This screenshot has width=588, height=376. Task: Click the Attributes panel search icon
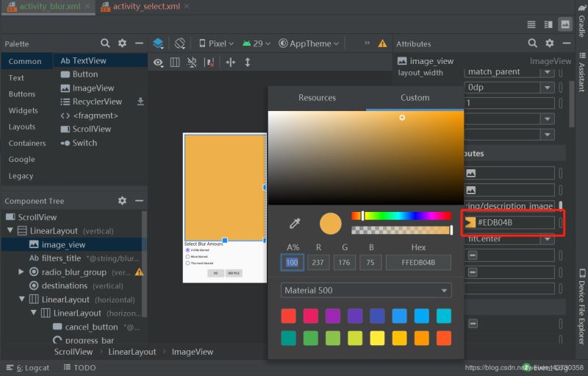pos(532,43)
